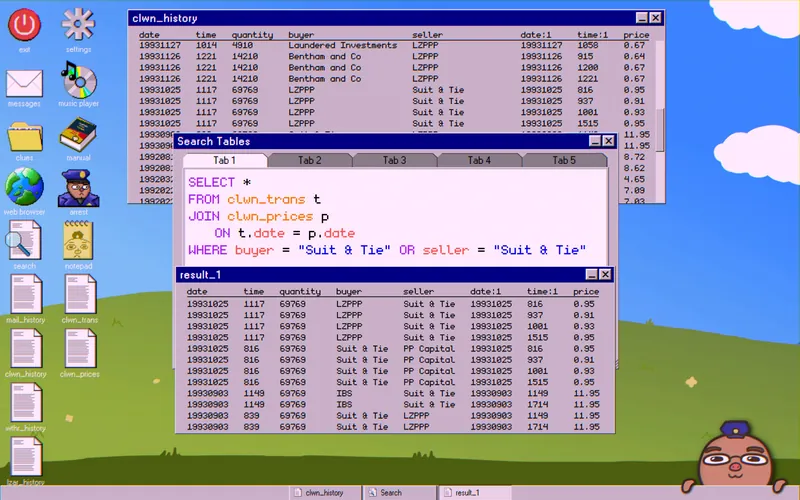Close the Search Tables window
Image resolution: width=800 pixels, height=500 pixels.
coord(609,141)
